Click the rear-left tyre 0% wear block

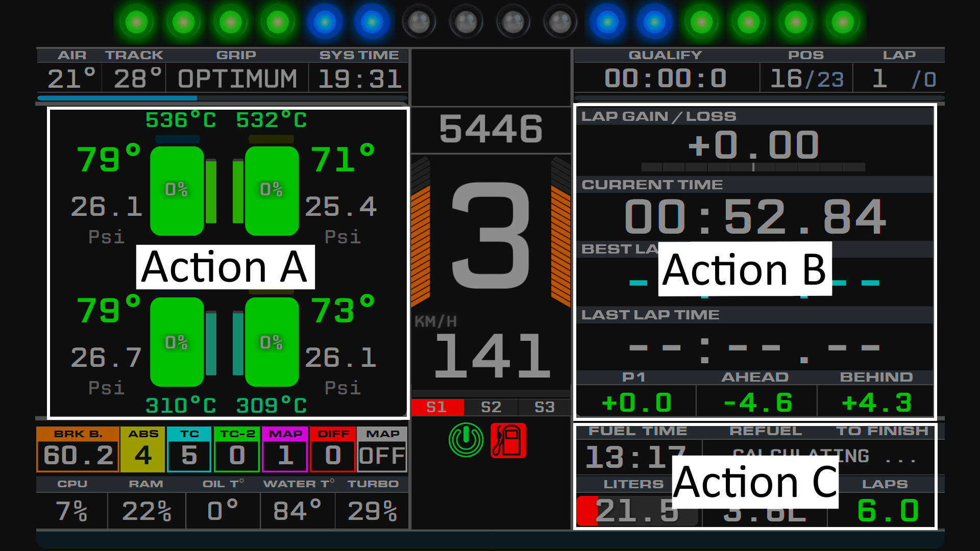[177, 342]
